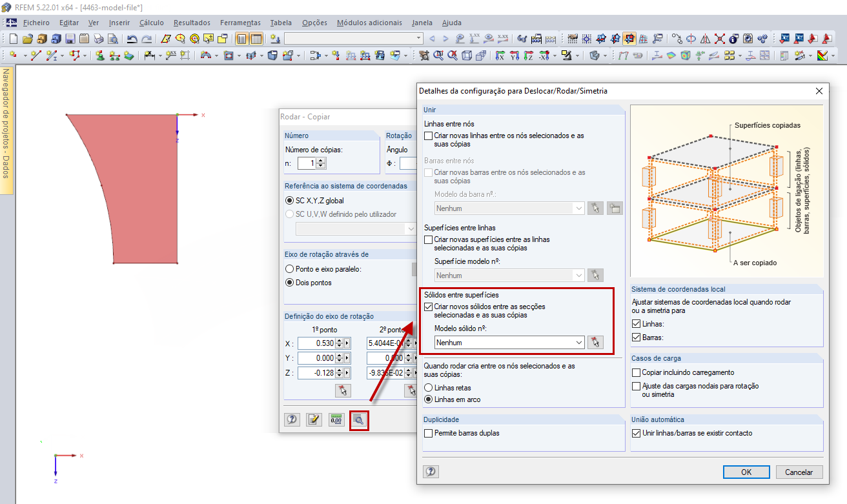Viewport: 847px width, 504px height.
Task: Open the details magnifier icon in Rodar dialog
Action: pyautogui.click(x=358, y=419)
